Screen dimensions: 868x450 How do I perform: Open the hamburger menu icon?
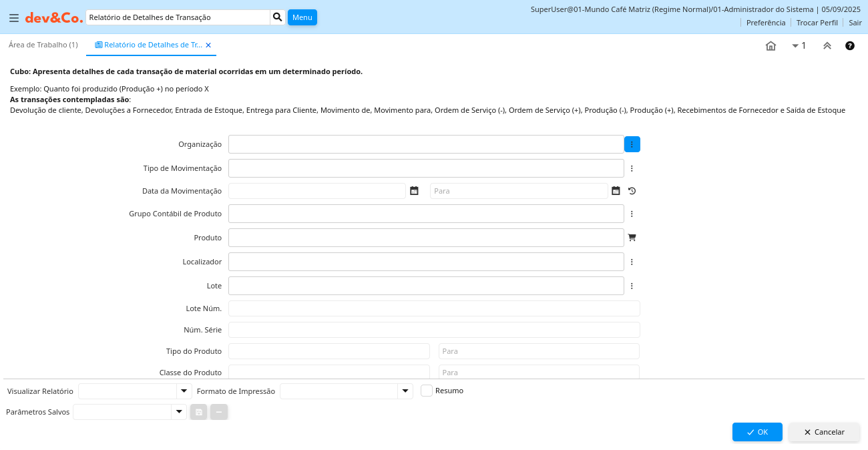click(x=13, y=18)
